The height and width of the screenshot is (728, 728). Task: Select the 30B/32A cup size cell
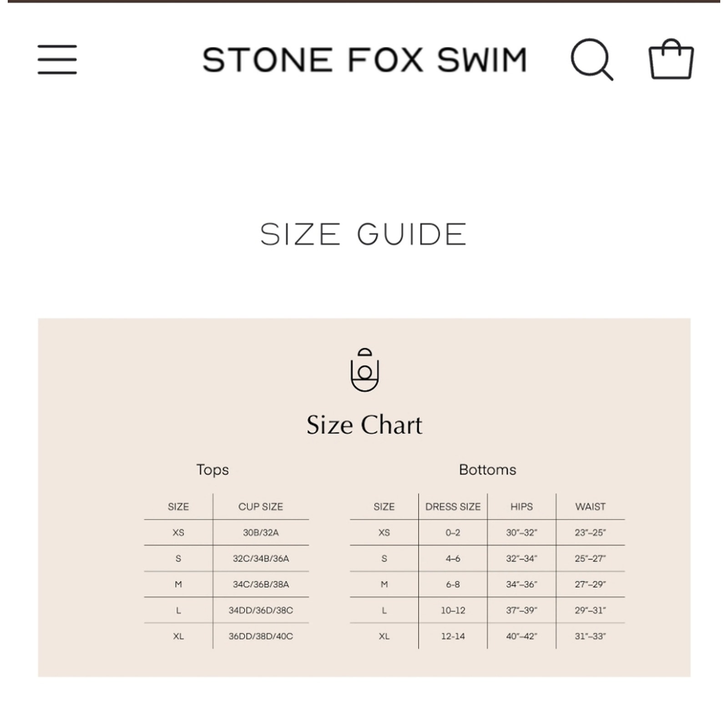coord(261,532)
